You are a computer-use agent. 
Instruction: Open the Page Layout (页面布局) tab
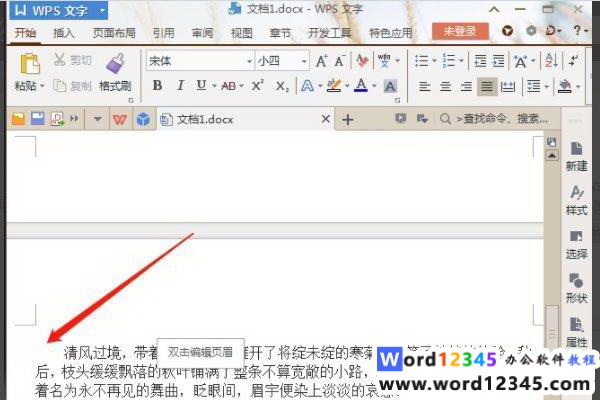point(112,32)
